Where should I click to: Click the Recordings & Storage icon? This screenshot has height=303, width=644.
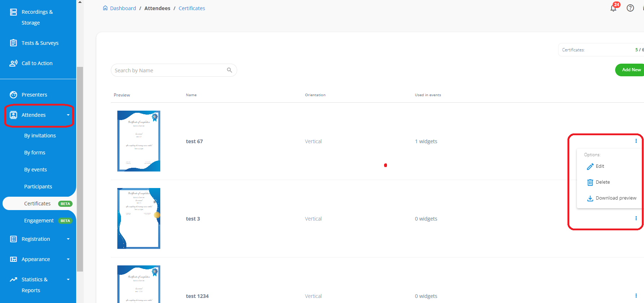click(x=13, y=12)
